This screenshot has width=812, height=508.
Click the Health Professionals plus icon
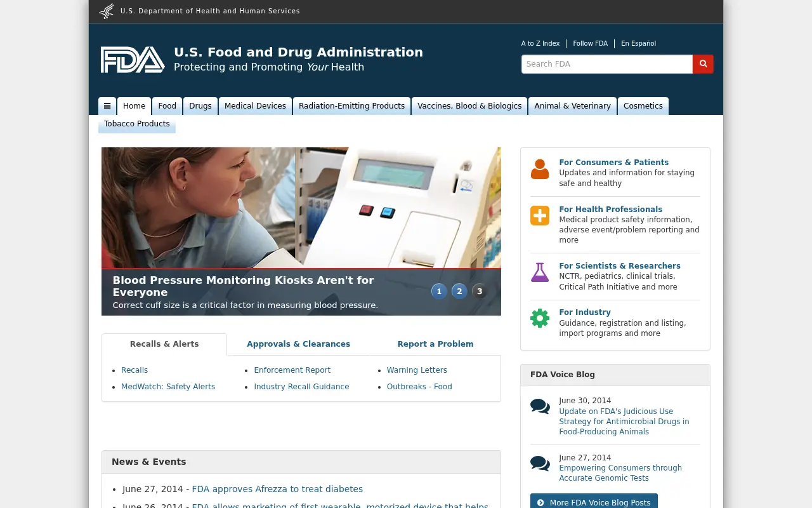[x=540, y=216]
